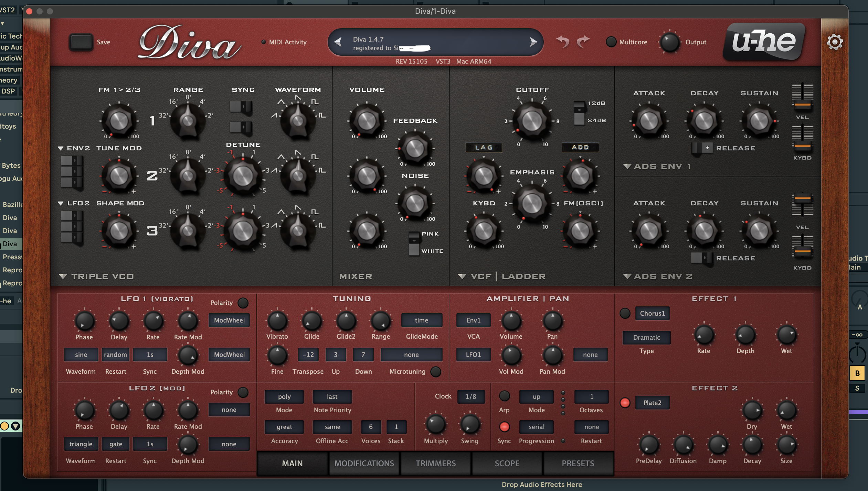Click the mixer Noise knob
This screenshot has height=491, width=868.
[x=415, y=203]
